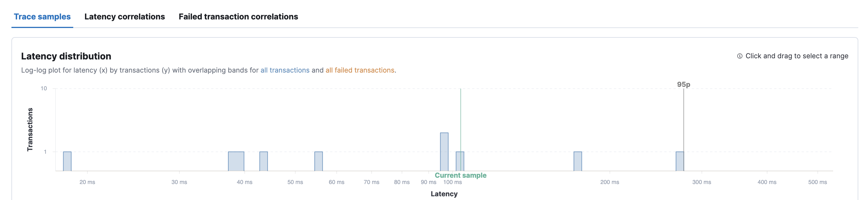Click the all failed transactions link

[x=360, y=70]
